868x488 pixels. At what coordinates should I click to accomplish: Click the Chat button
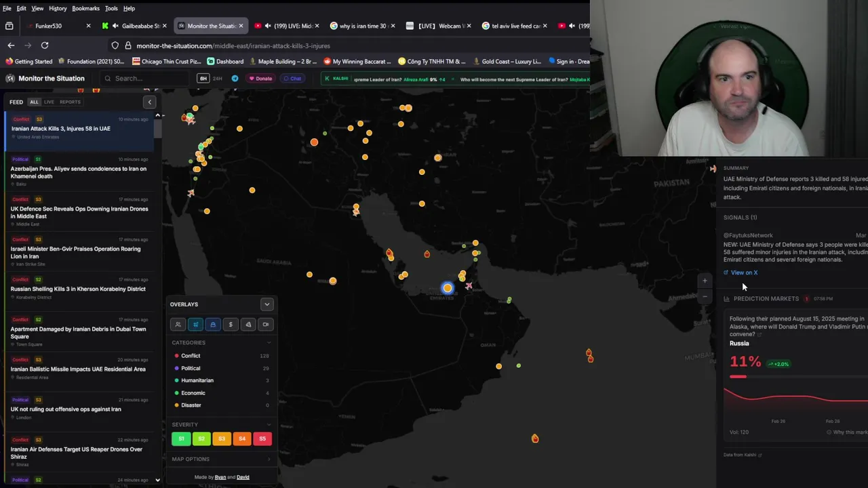pos(293,79)
